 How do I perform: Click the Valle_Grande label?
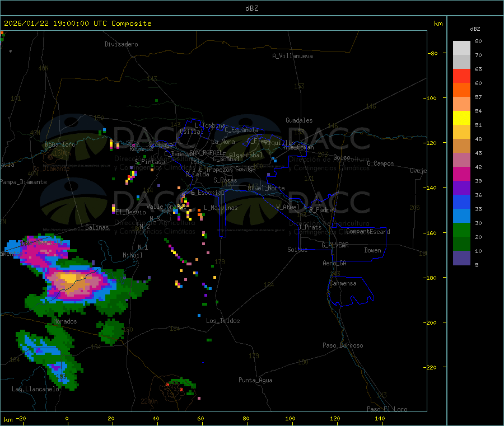pos(166,206)
